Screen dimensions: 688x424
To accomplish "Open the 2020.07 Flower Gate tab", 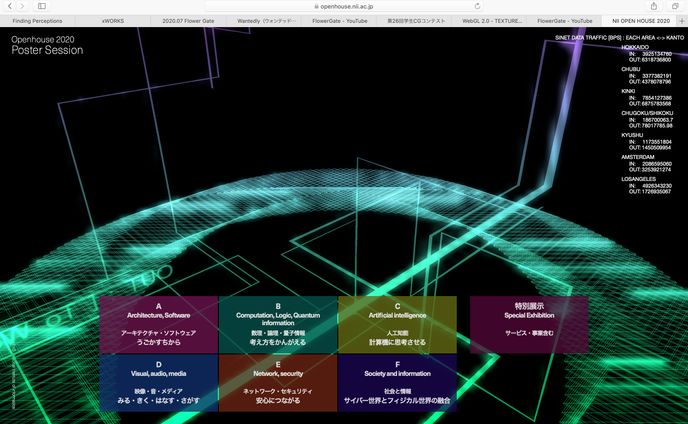I will tap(189, 20).
